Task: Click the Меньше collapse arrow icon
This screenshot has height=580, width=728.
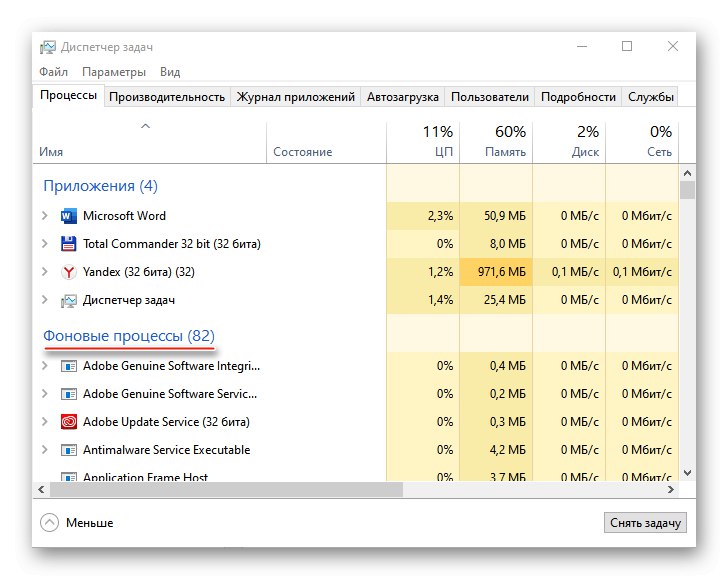Action: [x=49, y=522]
